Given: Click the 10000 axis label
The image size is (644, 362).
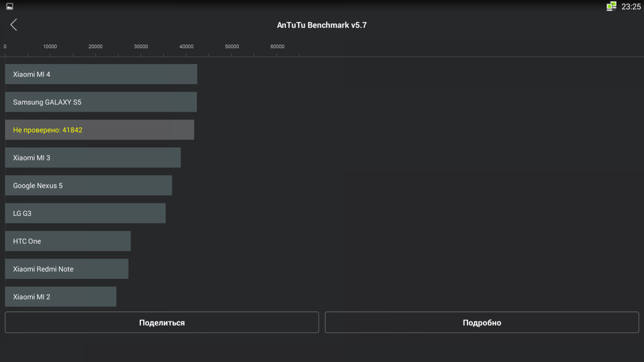Looking at the screenshot, I should pos(50,46).
